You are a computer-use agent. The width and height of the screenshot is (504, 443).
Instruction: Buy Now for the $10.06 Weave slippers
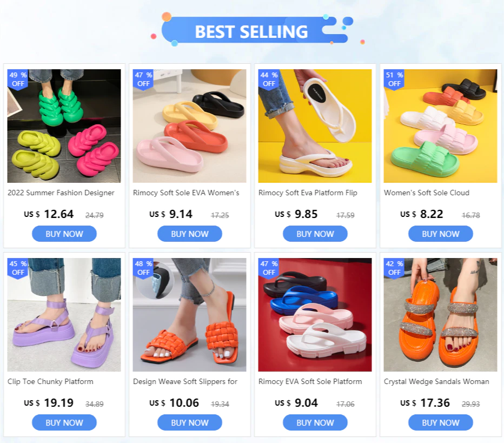(190, 422)
